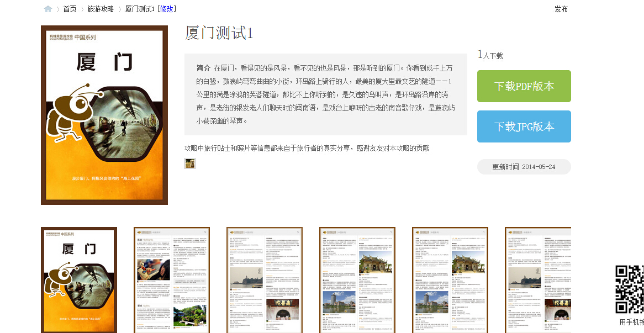Viewport: 644px width, 333px height.
Task: Download the PDF version with 下载PDF版本
Action: click(x=524, y=86)
